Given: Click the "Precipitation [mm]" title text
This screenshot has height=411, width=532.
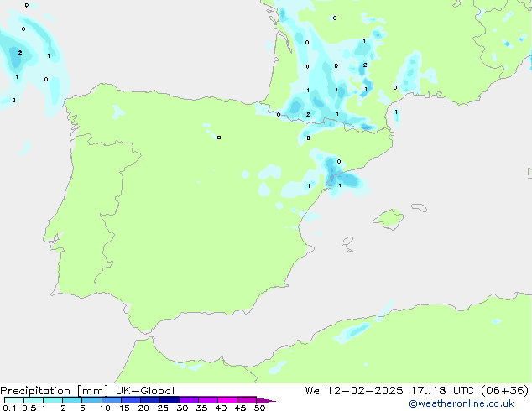Looking at the screenshot, I should (x=55, y=391).
